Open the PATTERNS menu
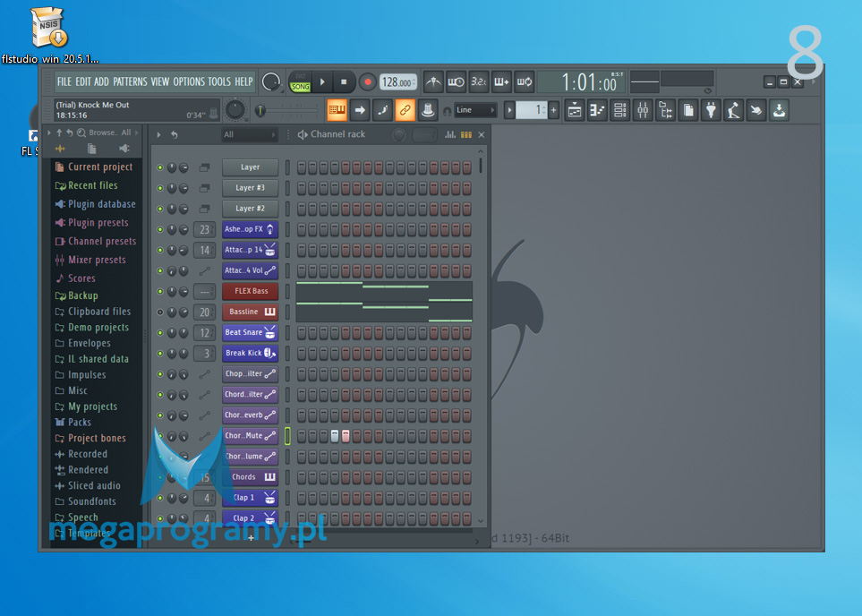 coord(131,82)
